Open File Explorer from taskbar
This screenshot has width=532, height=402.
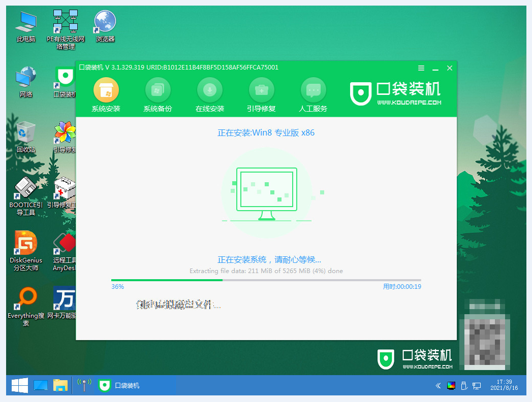60,385
